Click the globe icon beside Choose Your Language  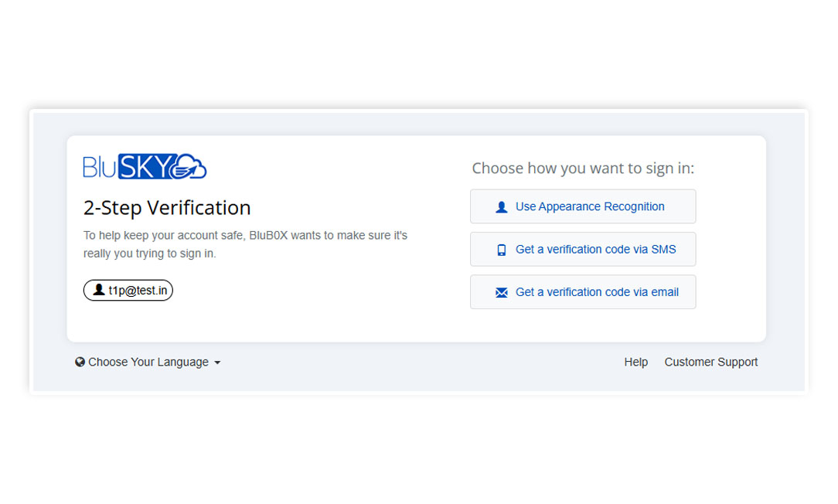(80, 362)
